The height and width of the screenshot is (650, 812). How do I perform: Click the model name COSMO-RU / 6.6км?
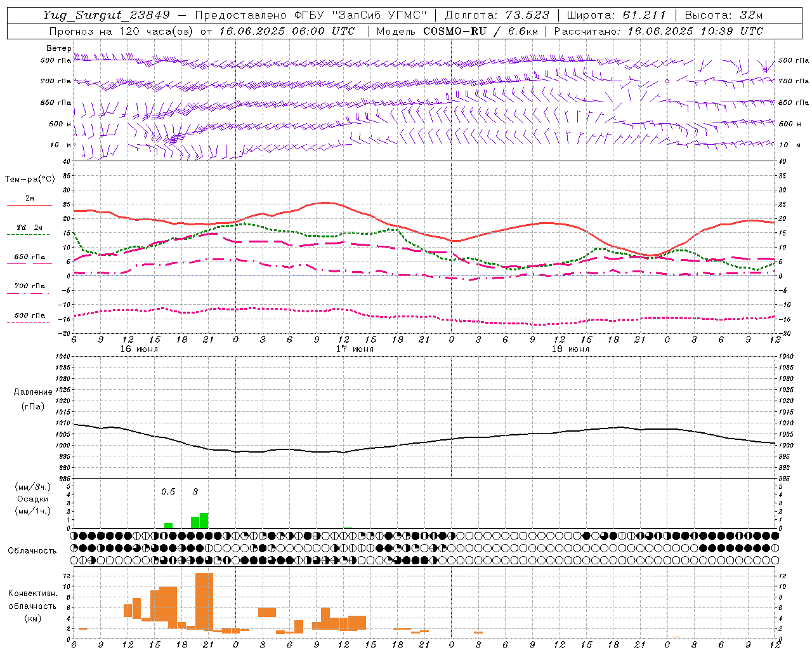[x=480, y=31]
